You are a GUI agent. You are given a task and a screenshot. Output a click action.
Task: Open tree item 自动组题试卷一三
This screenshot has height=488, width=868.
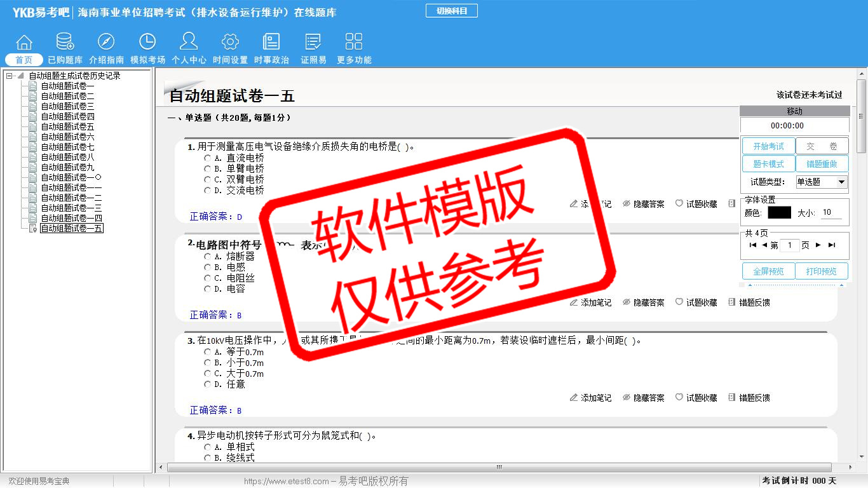[71, 208]
